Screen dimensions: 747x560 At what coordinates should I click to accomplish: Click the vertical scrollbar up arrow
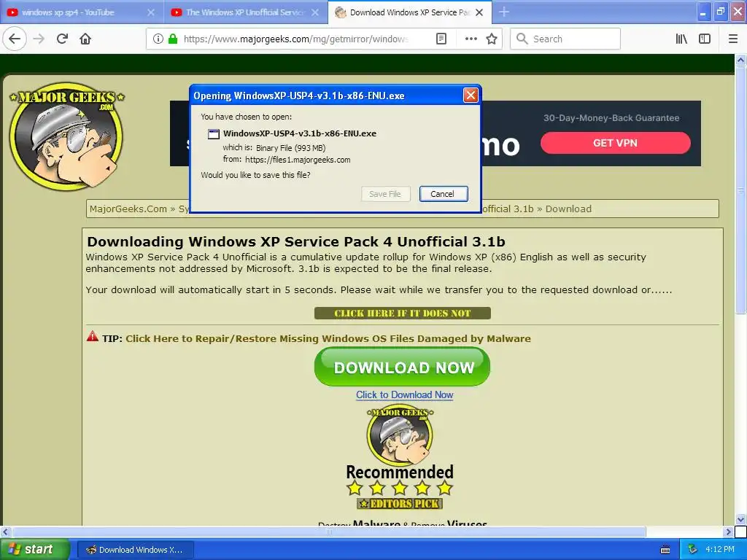[740, 60]
